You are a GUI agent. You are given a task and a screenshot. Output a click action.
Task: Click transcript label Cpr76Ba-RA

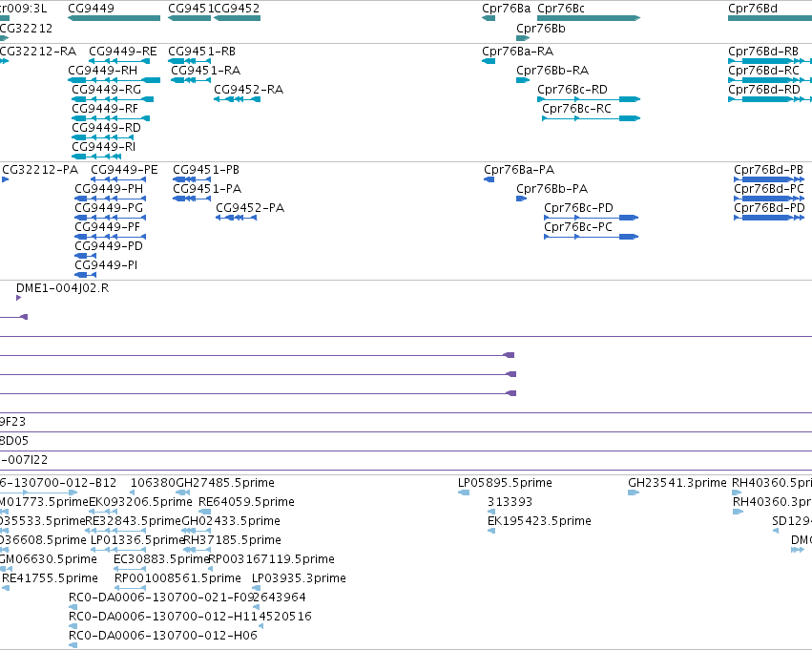coord(517,52)
